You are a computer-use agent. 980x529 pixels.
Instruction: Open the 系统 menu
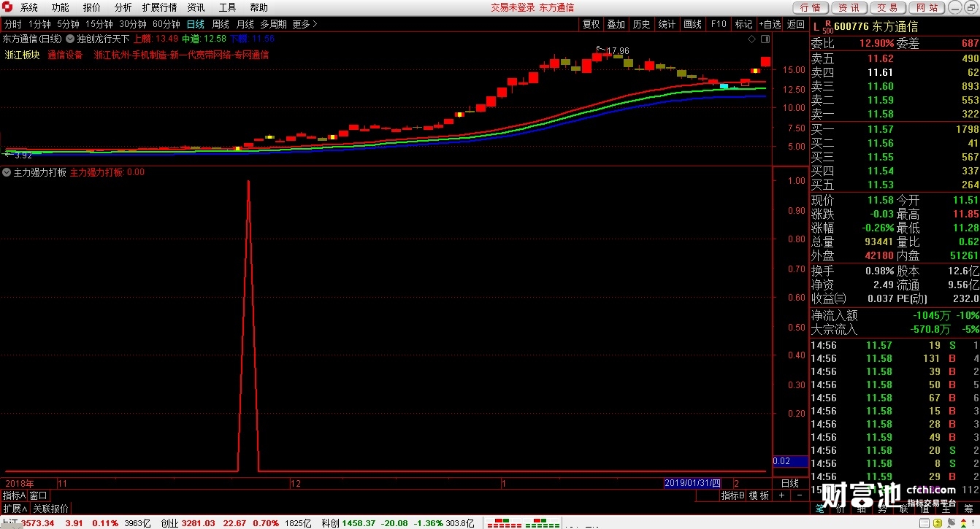(29, 7)
